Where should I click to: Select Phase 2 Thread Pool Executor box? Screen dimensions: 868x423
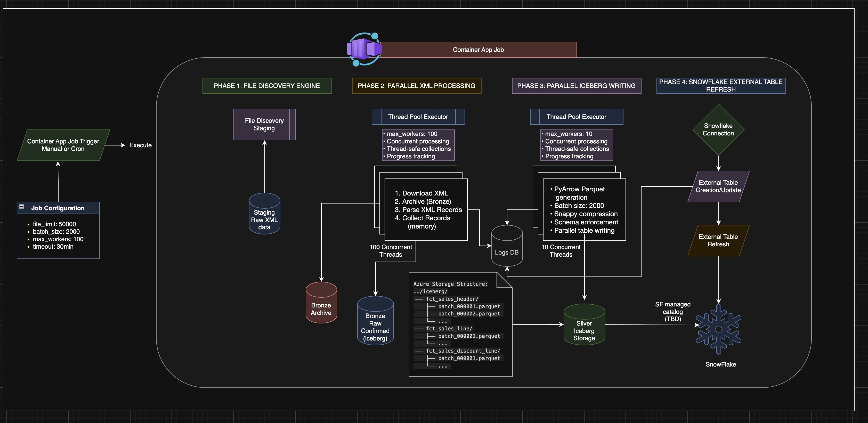(418, 117)
